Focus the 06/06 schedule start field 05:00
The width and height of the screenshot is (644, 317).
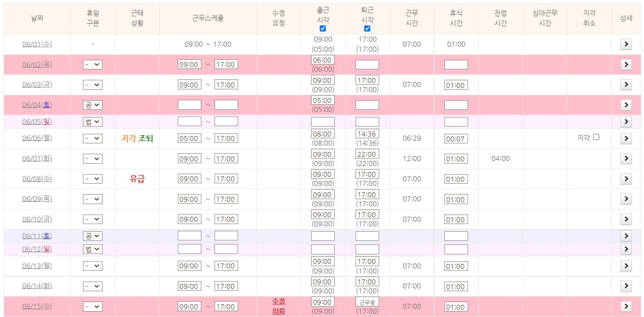pos(189,138)
